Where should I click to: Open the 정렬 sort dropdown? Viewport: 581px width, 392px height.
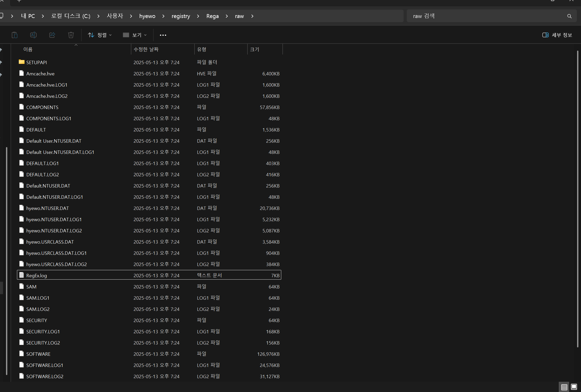click(100, 35)
